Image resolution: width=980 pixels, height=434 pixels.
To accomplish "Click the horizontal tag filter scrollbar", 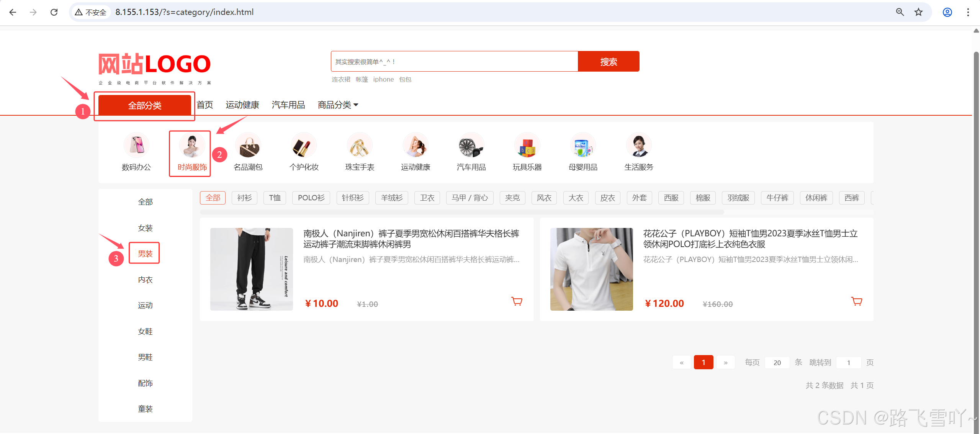I will 461,212.
